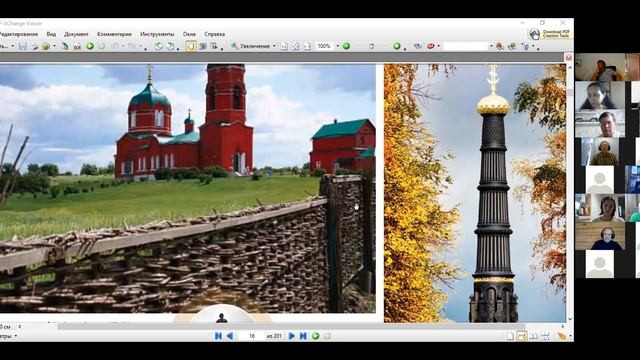Click the page number field showing 16
Viewport: 640px width, 360px height.
[x=251, y=336]
